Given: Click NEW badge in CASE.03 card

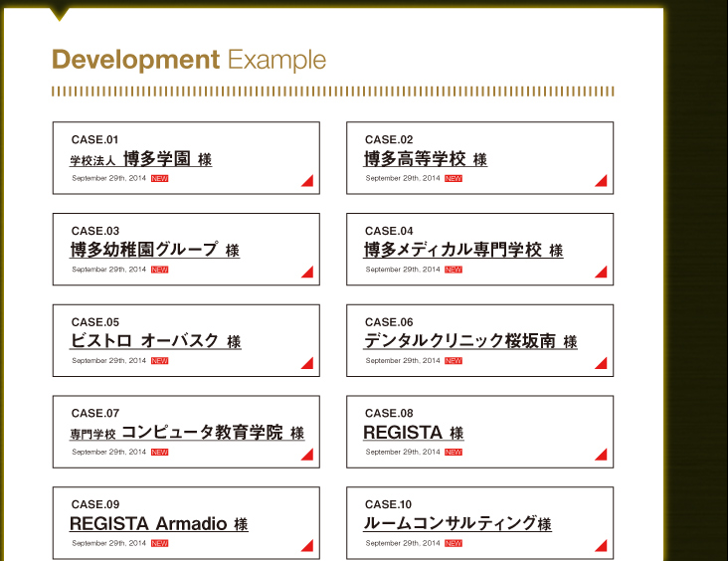Looking at the screenshot, I should pyautogui.click(x=160, y=270).
